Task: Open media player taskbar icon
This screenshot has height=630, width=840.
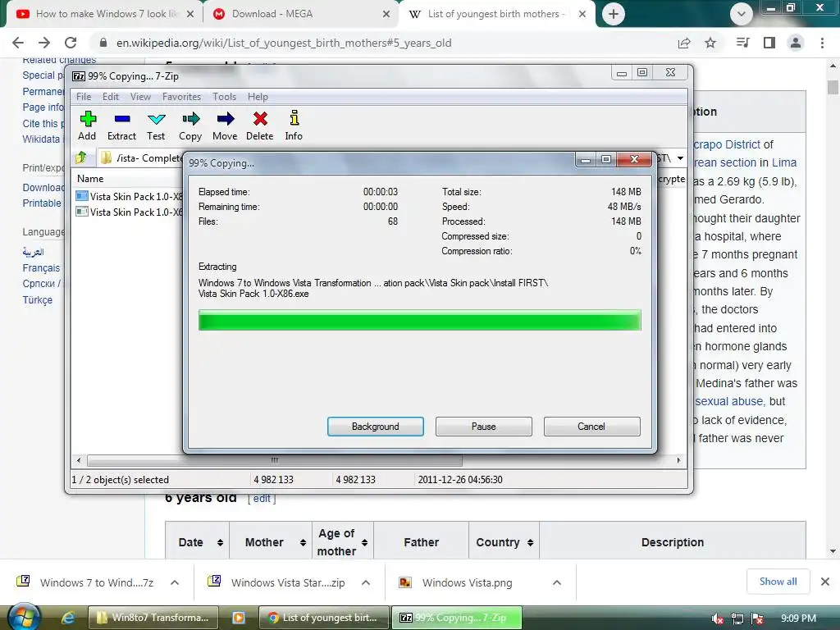Action: (239, 618)
